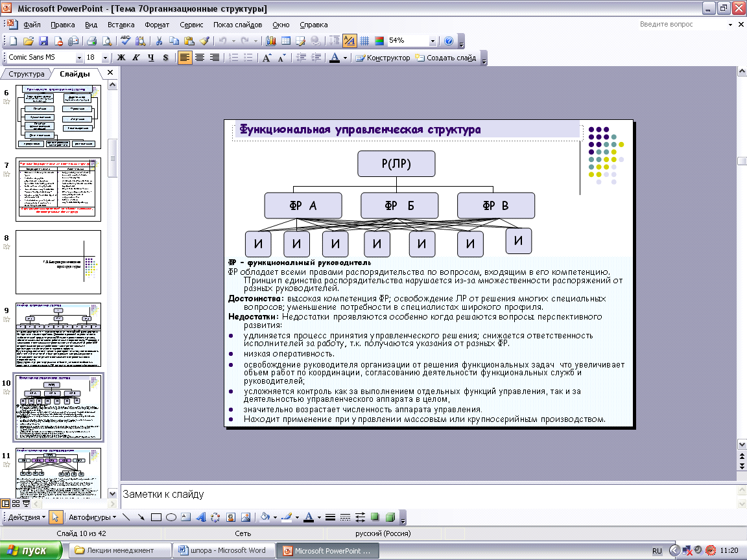Cut selection with the scissors icon

tap(159, 41)
